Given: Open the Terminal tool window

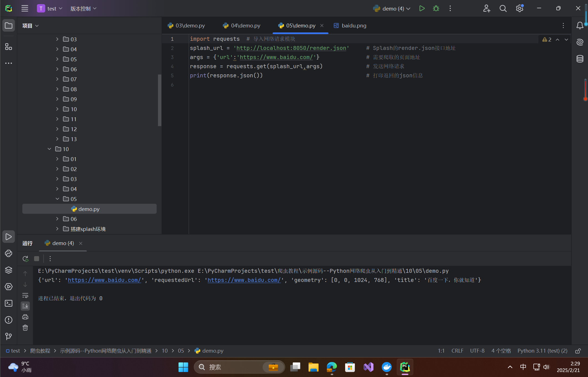Looking at the screenshot, I should (x=9, y=303).
